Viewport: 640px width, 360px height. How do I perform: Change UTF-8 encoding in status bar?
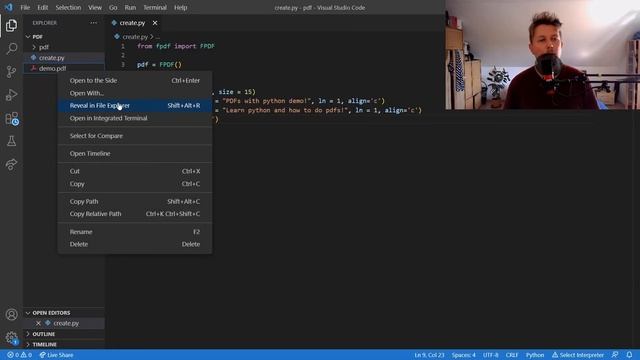[x=491, y=355]
